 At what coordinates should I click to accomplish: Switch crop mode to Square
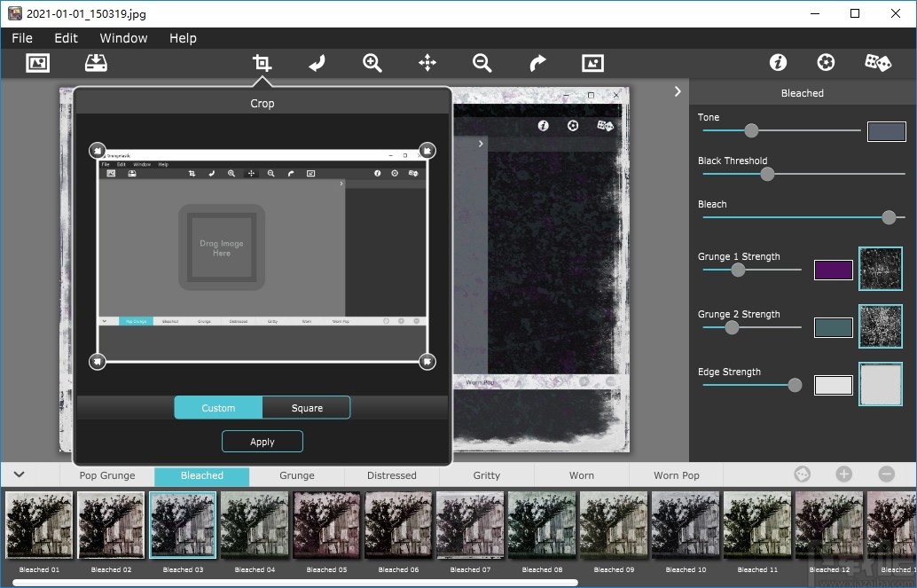point(307,408)
